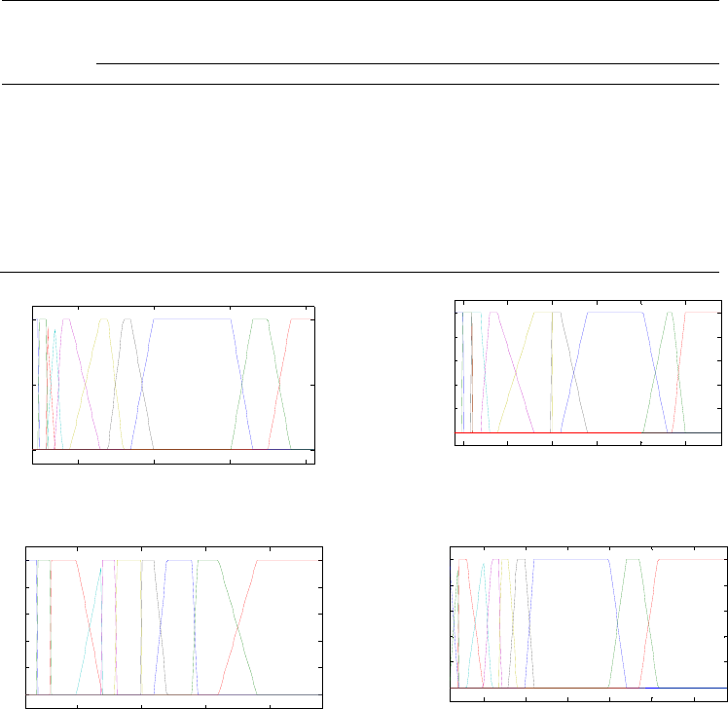Screen dimensions: 728x709
Task: Select green trapezoid top in bottom-right plot
Action: click(x=634, y=559)
